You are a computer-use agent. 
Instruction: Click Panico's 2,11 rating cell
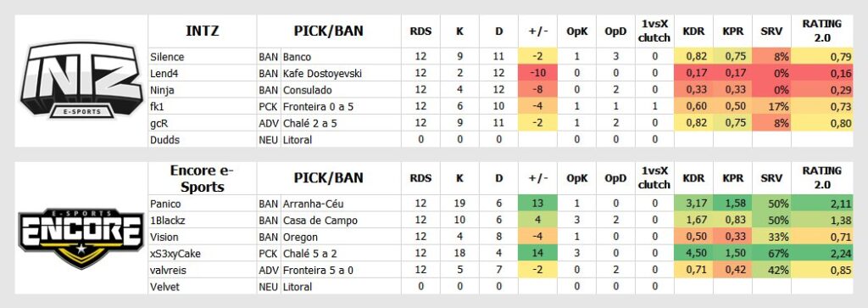pyautogui.click(x=821, y=204)
